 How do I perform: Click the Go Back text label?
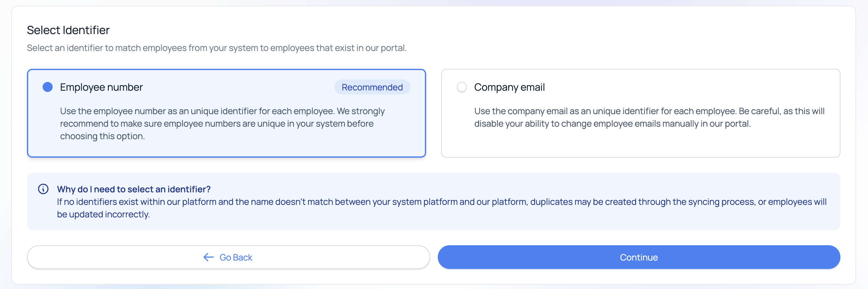click(236, 257)
